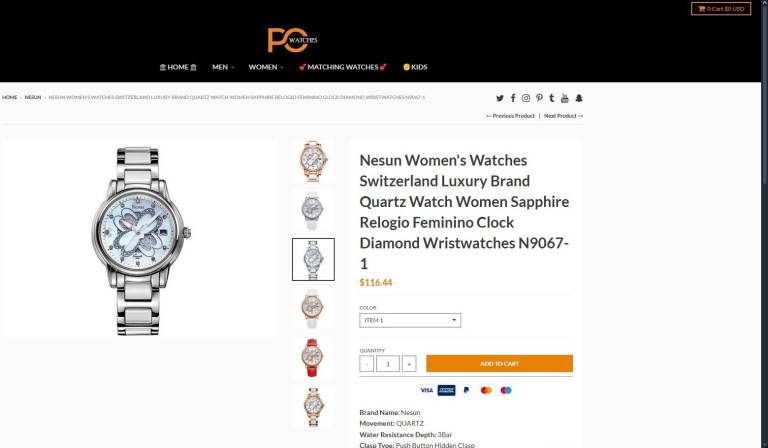
Task: Open the Matching Watches menu item
Action: tap(343, 67)
